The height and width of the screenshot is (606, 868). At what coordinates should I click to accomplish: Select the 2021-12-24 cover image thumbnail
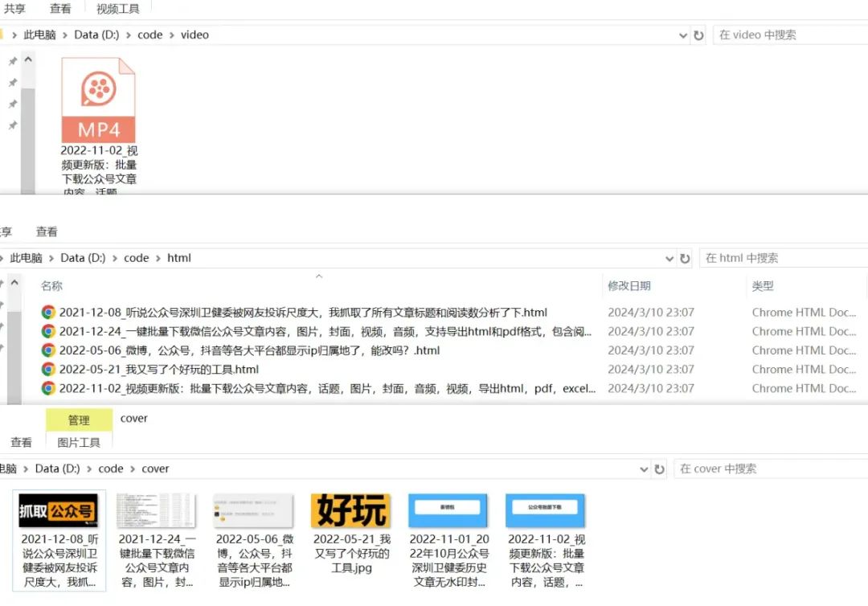point(156,510)
